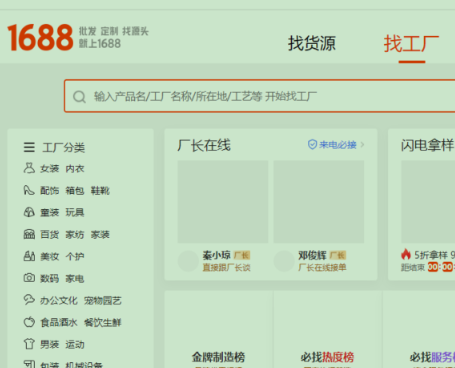This screenshot has height=368, width=455.
Task: Switch to the 找工厂 tab
Action: tap(411, 44)
